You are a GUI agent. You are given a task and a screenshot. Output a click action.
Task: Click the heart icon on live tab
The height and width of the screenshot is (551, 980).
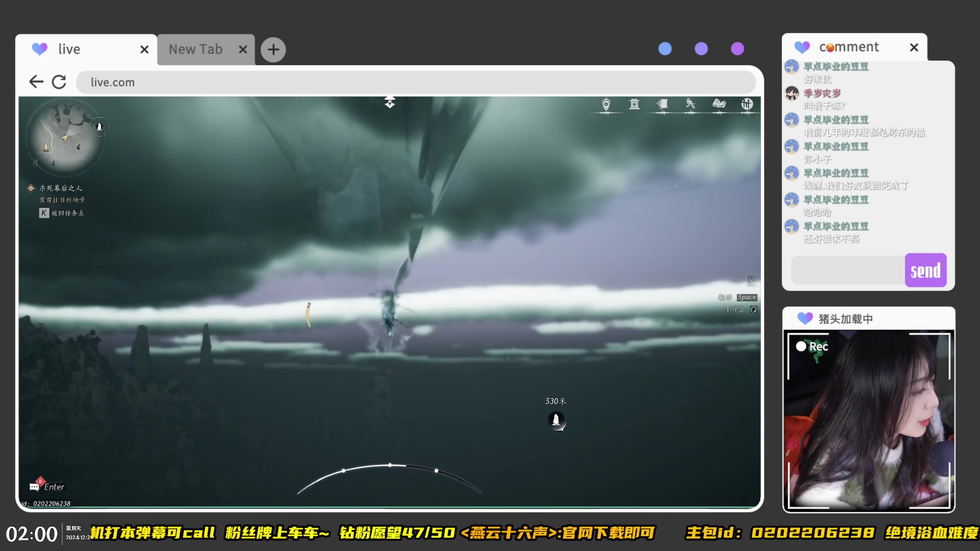pyautogui.click(x=39, y=49)
